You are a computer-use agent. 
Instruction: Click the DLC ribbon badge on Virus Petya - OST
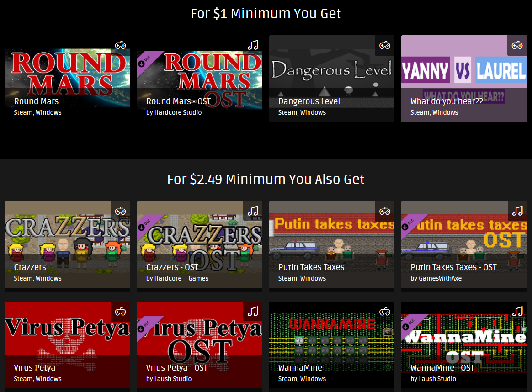[x=147, y=326]
